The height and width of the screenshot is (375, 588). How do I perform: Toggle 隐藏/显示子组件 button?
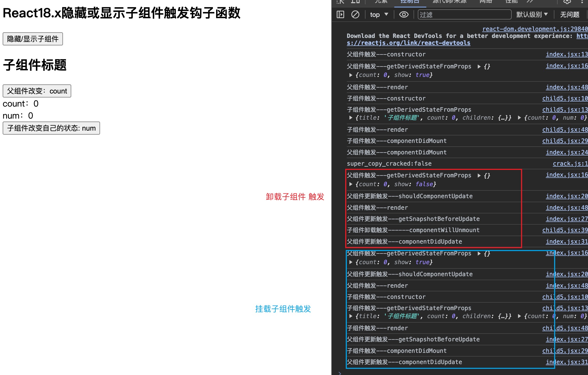click(33, 39)
